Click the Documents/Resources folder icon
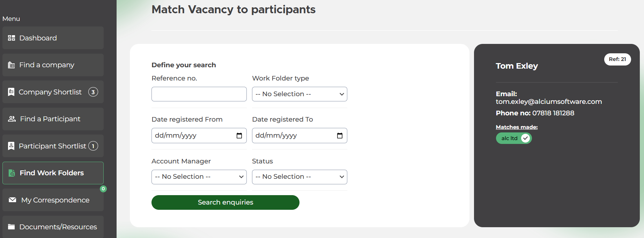Screen dimensions: 644x238 point(12,227)
